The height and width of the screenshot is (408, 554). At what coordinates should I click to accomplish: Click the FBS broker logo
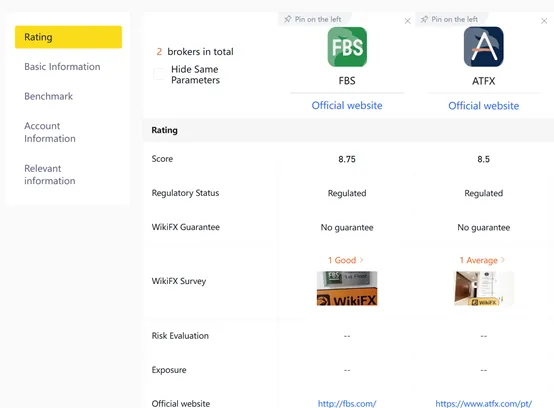(347, 47)
